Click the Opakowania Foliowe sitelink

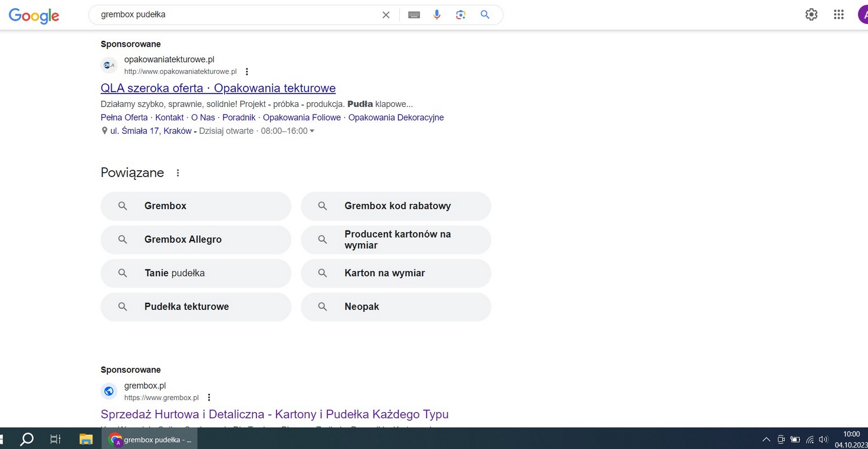pyautogui.click(x=301, y=118)
